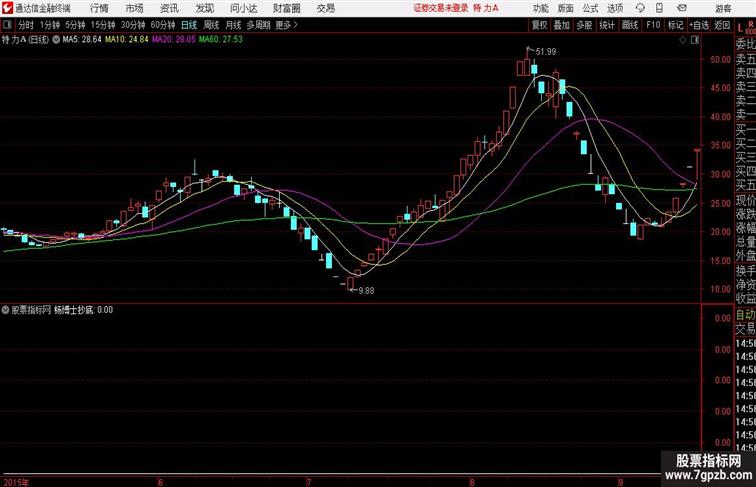The image size is (756, 487).
Task: Click the red L icon at top right
Action: pos(740,28)
